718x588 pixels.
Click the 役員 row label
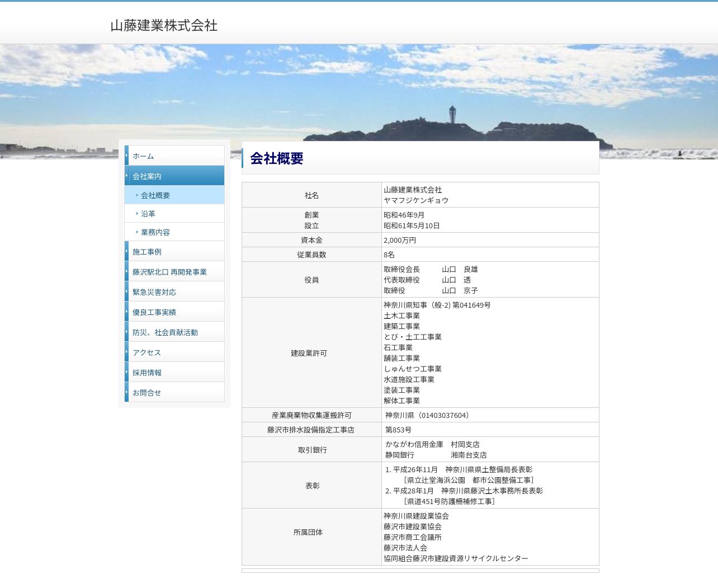point(311,280)
